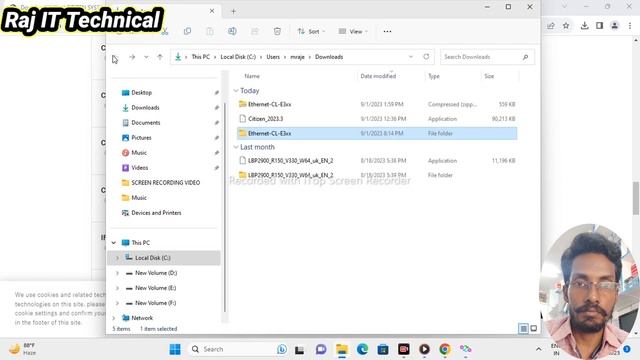Click the Cut scissors icon in toolbar
This screenshot has width=640, height=360.
point(165,31)
